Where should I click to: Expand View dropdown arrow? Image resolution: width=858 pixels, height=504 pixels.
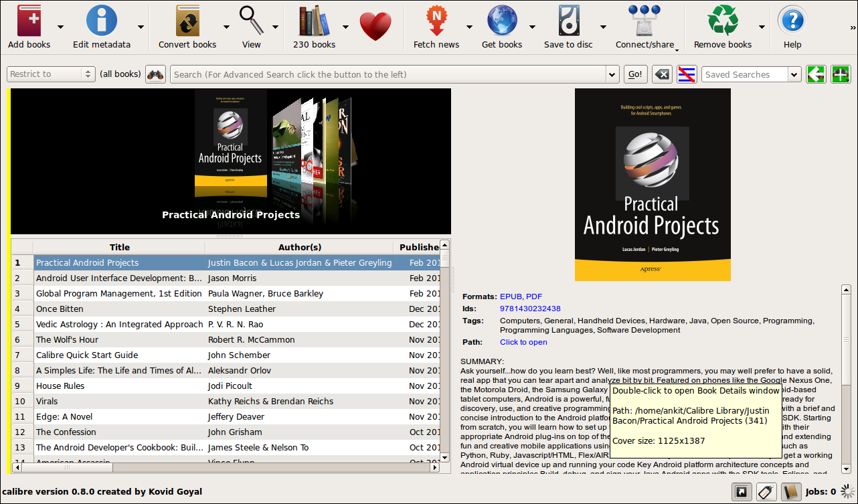pos(276,27)
